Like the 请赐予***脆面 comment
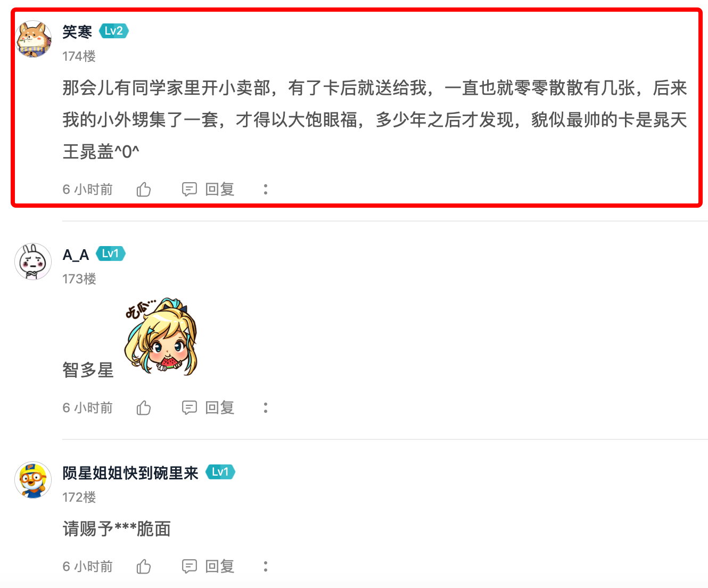This screenshot has height=588, width=708. pyautogui.click(x=144, y=566)
